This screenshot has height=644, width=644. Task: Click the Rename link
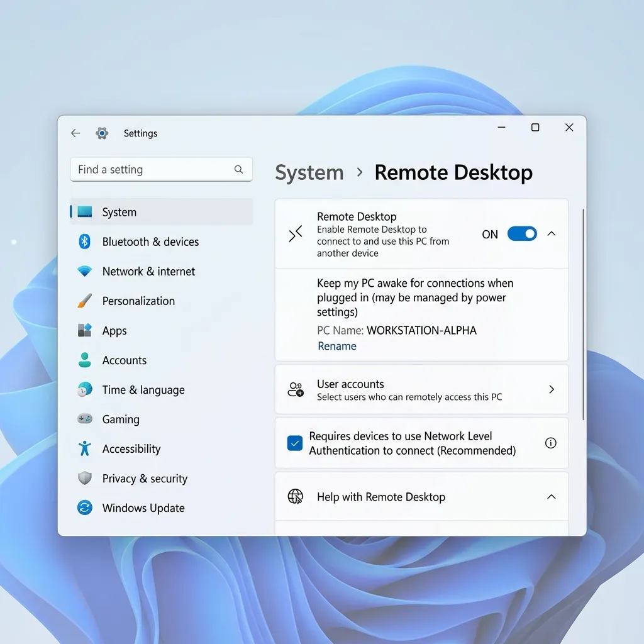(337, 346)
